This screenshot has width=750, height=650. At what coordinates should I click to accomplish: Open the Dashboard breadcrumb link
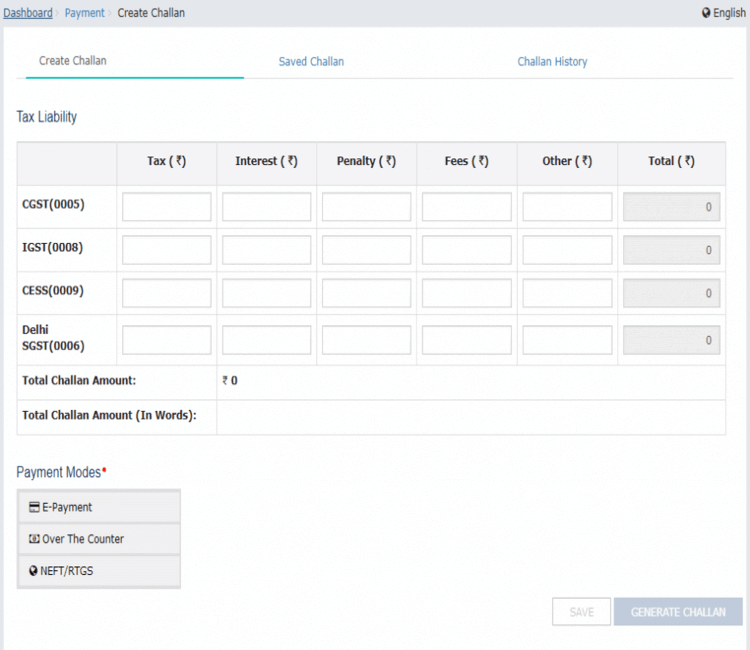point(28,13)
